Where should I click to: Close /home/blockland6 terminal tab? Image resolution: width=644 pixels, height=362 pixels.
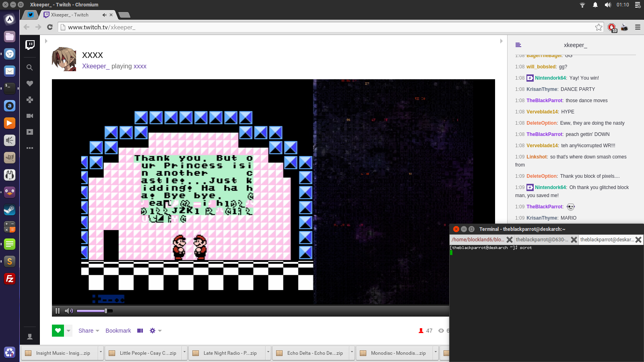(510, 239)
